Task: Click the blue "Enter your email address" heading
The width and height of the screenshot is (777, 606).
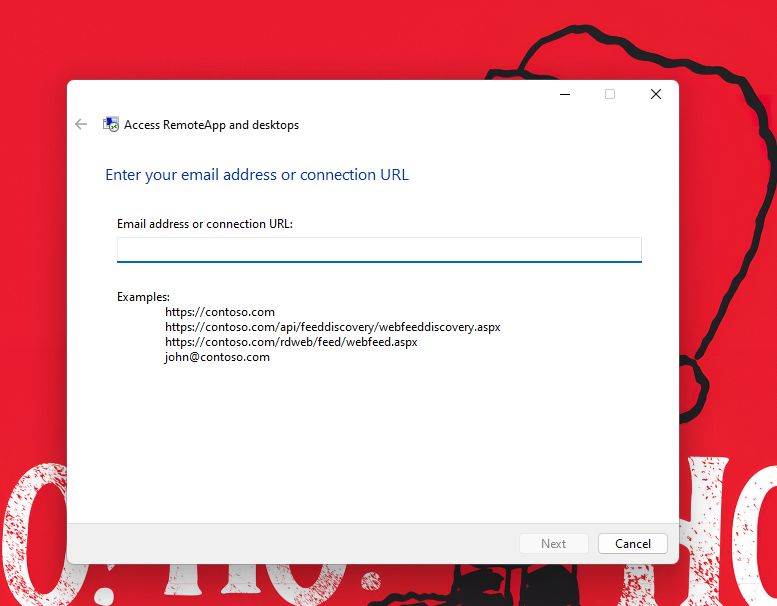Action: point(257,175)
